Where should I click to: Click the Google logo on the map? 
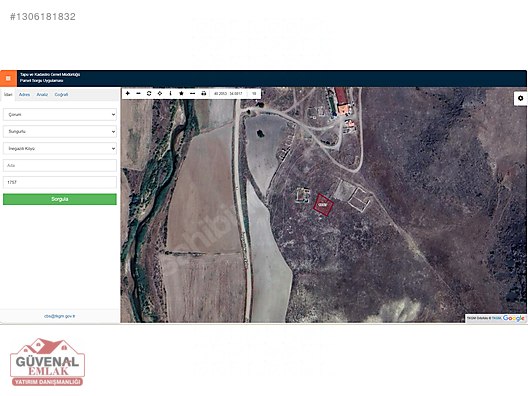point(514,318)
